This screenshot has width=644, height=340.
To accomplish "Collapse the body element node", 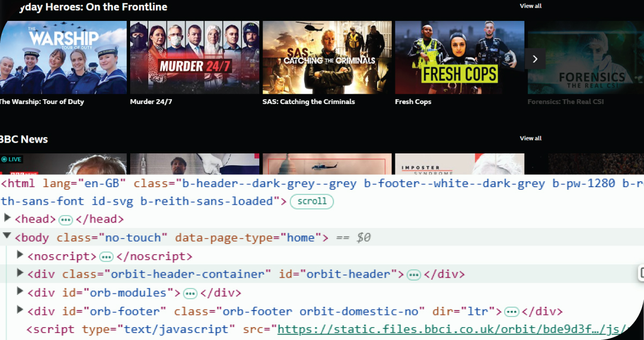I will 8,236.
